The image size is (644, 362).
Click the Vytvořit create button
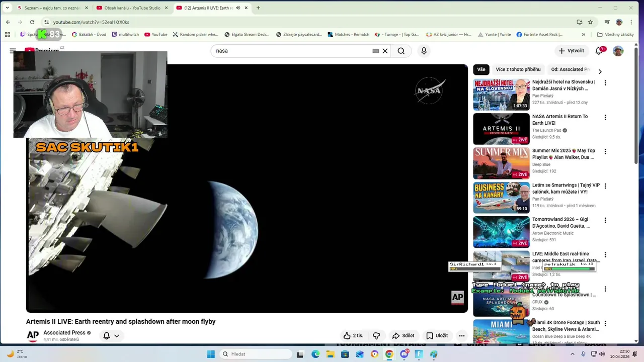tap(571, 51)
